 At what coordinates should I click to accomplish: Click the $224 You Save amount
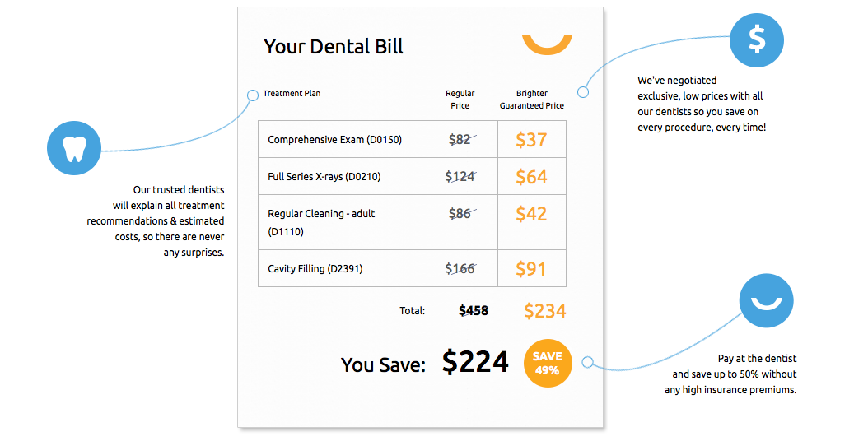(x=475, y=363)
